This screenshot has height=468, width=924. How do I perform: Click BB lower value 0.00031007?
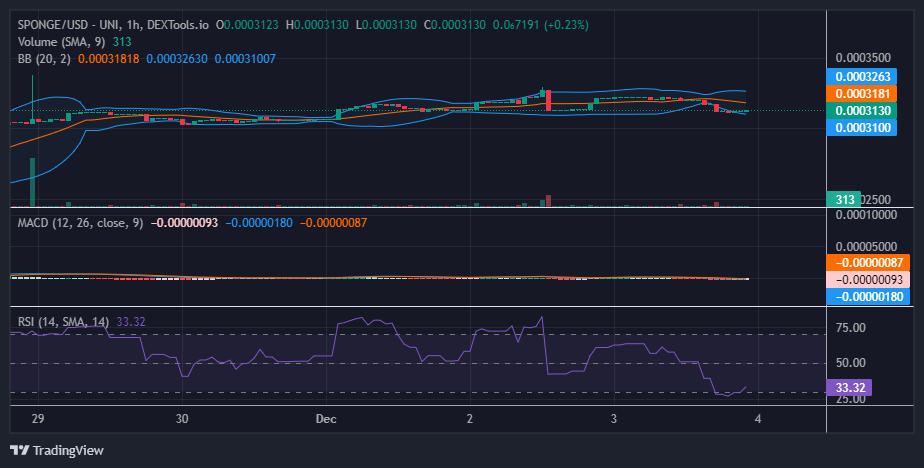[245, 59]
